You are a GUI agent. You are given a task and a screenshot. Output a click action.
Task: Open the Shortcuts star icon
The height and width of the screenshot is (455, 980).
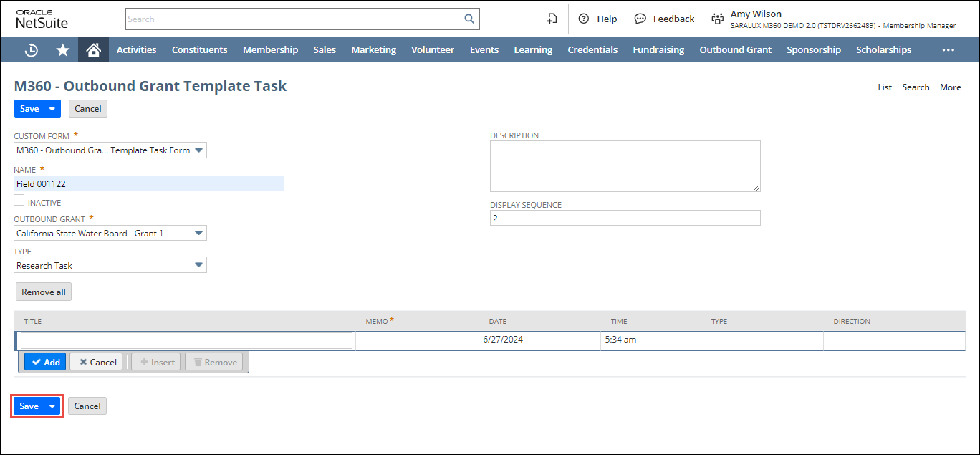(63, 49)
